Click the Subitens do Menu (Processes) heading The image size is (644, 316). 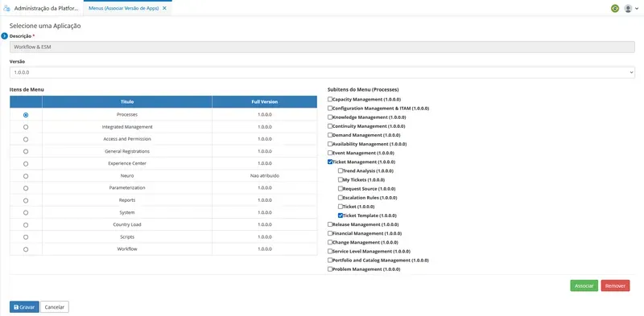(x=363, y=89)
